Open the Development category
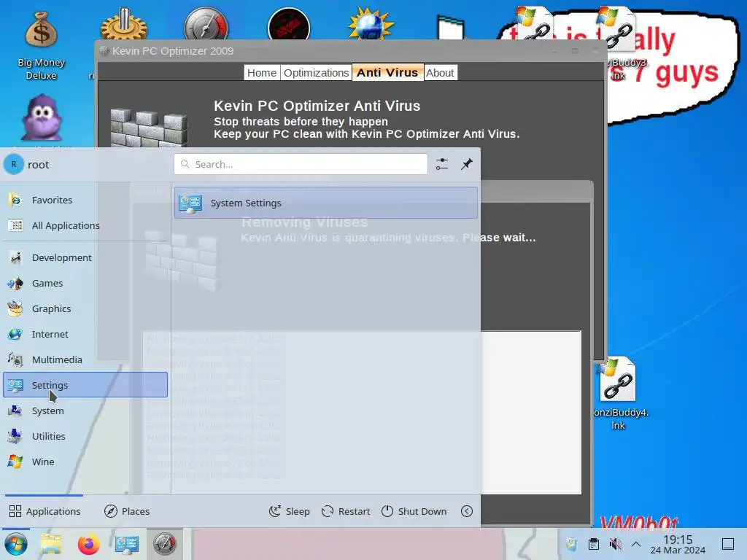Viewport: 747px width, 560px height. pos(85,257)
